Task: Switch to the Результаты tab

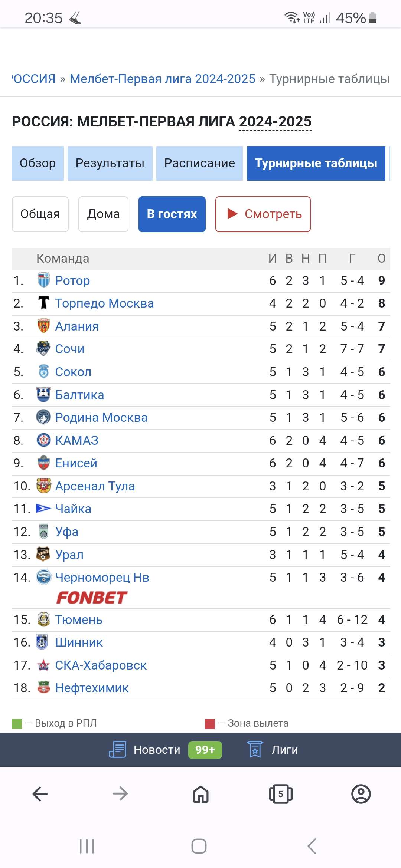Action: [110, 163]
